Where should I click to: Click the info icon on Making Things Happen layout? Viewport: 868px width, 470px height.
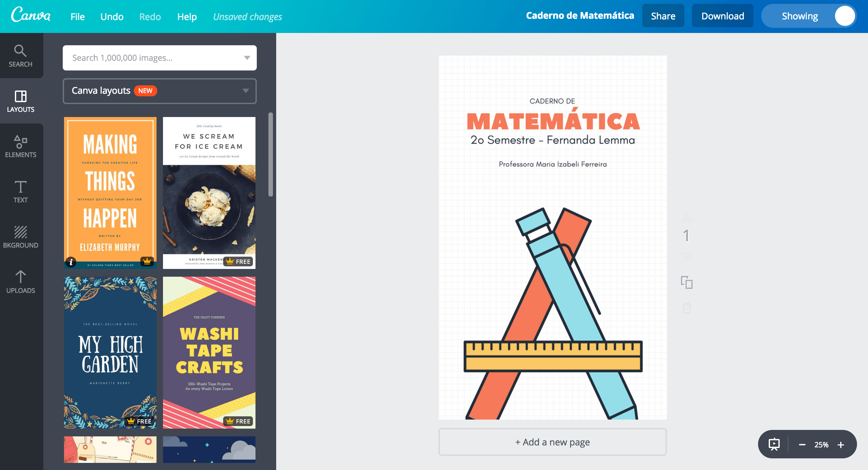point(71,262)
